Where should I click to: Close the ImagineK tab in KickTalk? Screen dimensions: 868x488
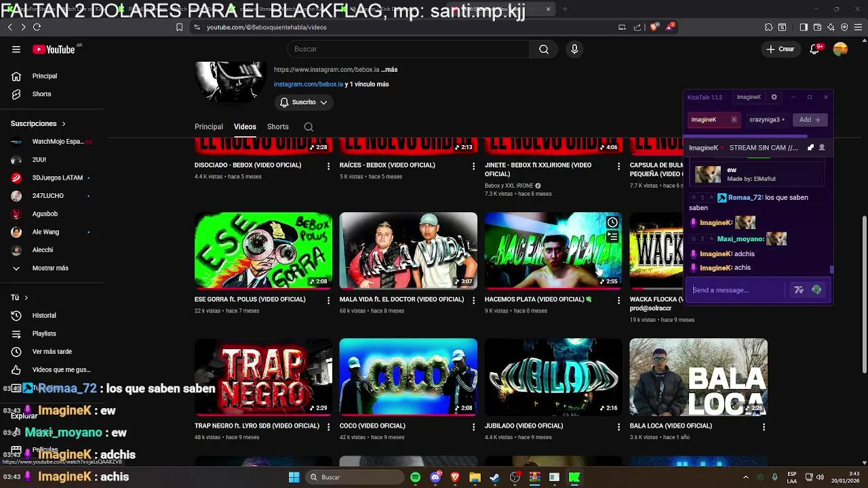click(734, 120)
